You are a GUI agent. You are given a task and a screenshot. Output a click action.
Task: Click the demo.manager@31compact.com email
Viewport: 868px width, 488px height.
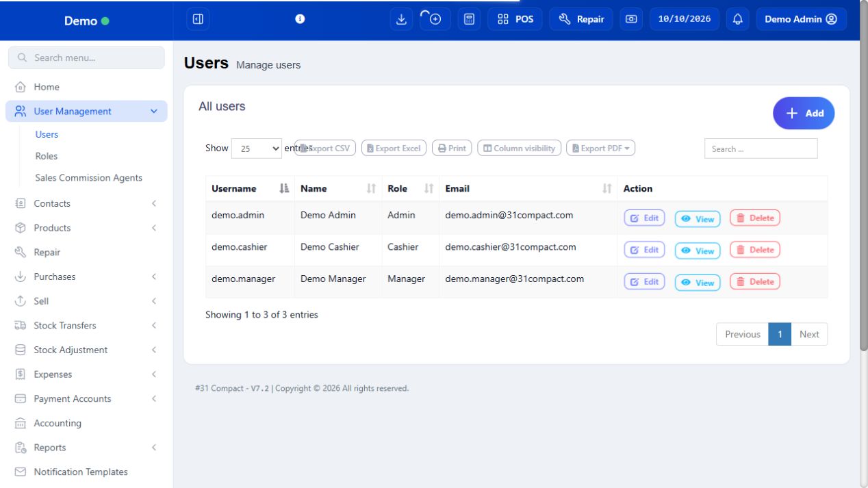515,279
